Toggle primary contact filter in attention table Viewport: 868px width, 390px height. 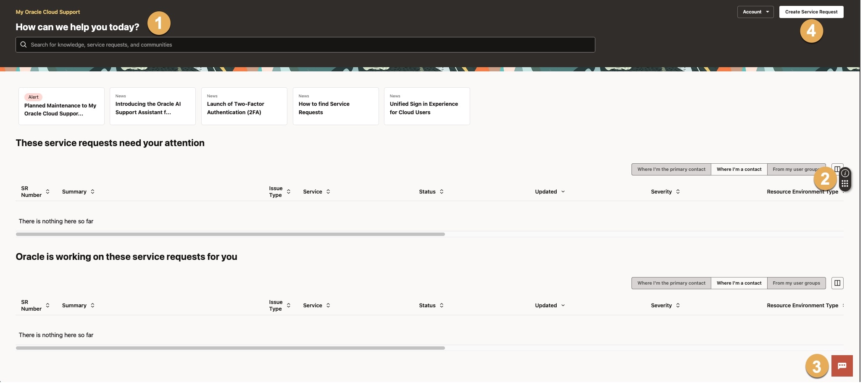671,169
